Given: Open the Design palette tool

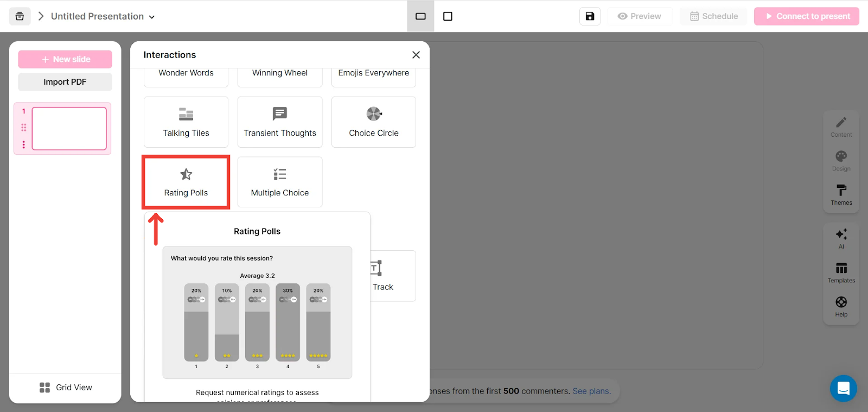Looking at the screenshot, I should pos(841,161).
